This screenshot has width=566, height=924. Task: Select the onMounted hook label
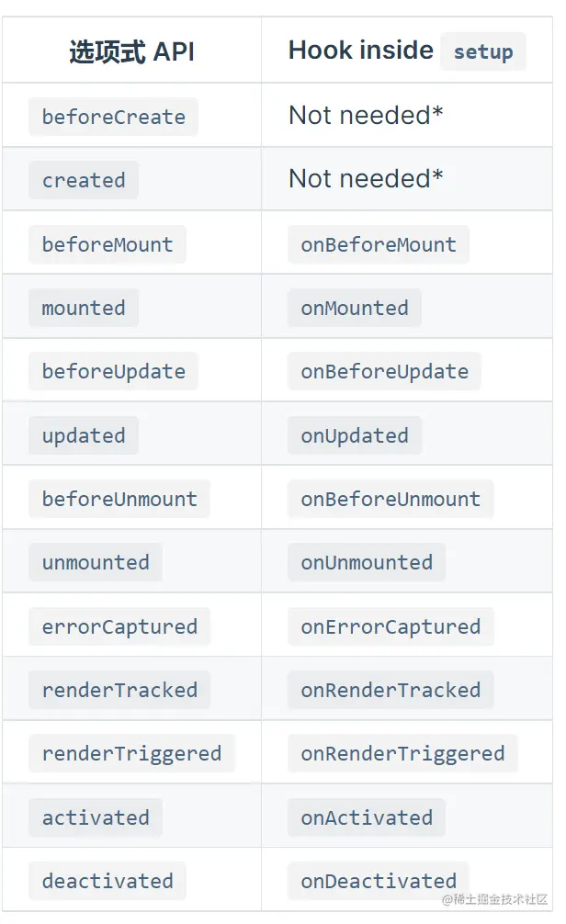355,309
